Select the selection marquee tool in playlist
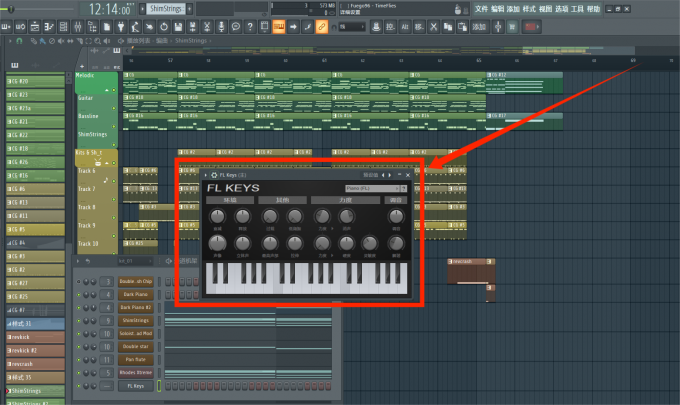The width and height of the screenshot is (680, 405). [88, 41]
